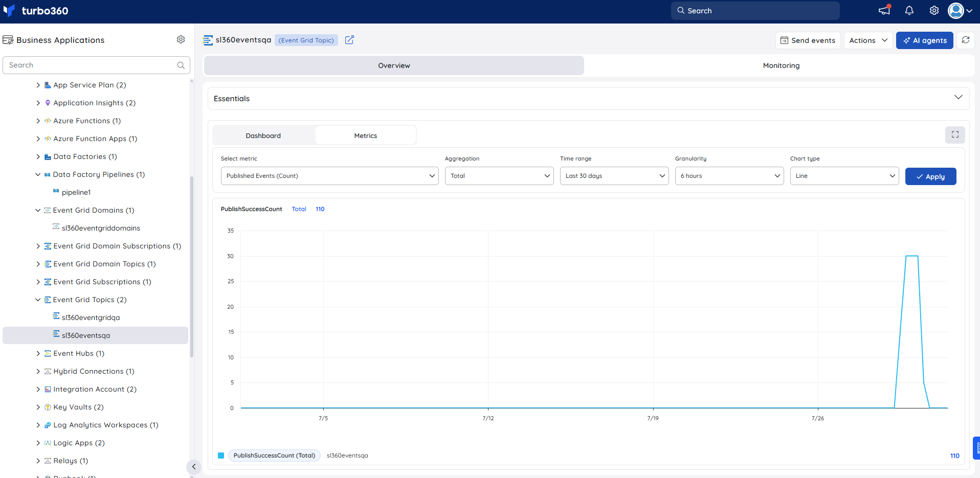Refresh the resource view
The height and width of the screenshot is (478, 980).
coord(966,40)
